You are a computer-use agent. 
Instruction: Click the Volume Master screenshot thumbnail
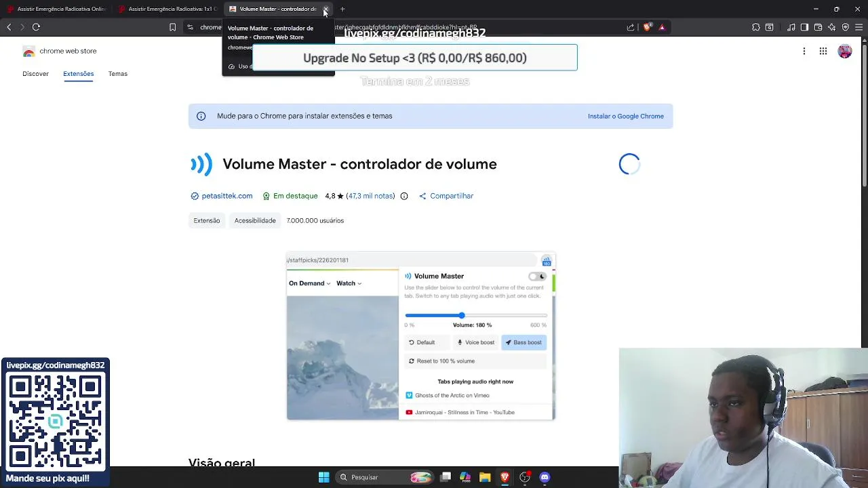point(420,336)
